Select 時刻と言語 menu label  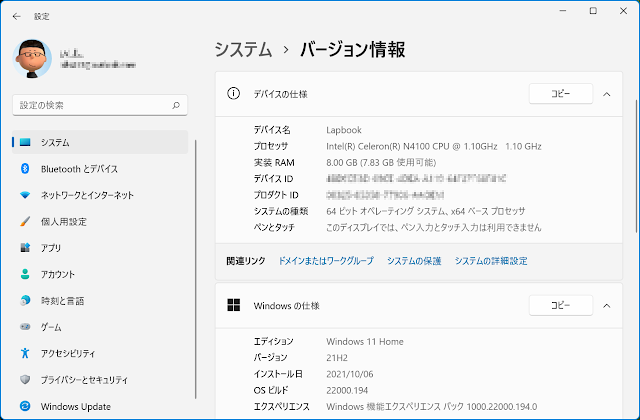pyautogui.click(x=62, y=301)
